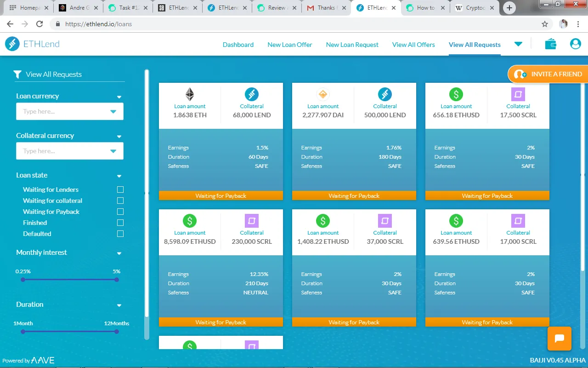Collapse the Duration filter section
588x368 pixels.
point(119,305)
